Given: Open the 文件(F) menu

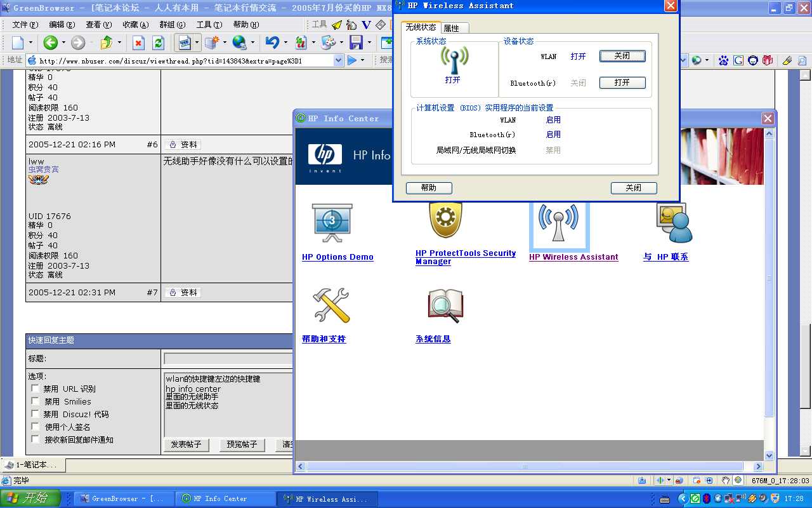Looking at the screenshot, I should coord(25,25).
